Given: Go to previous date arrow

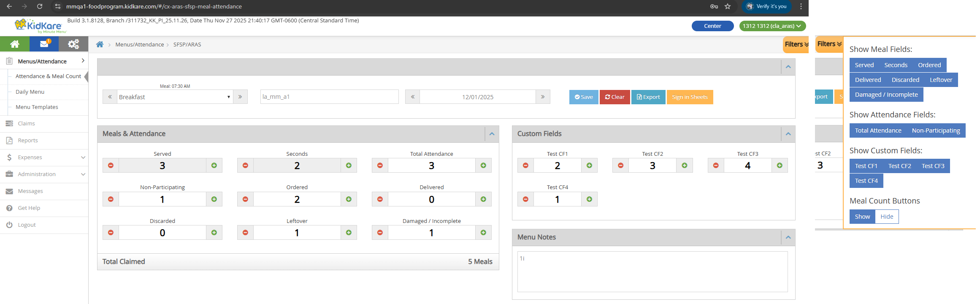Looking at the screenshot, I should click(412, 97).
